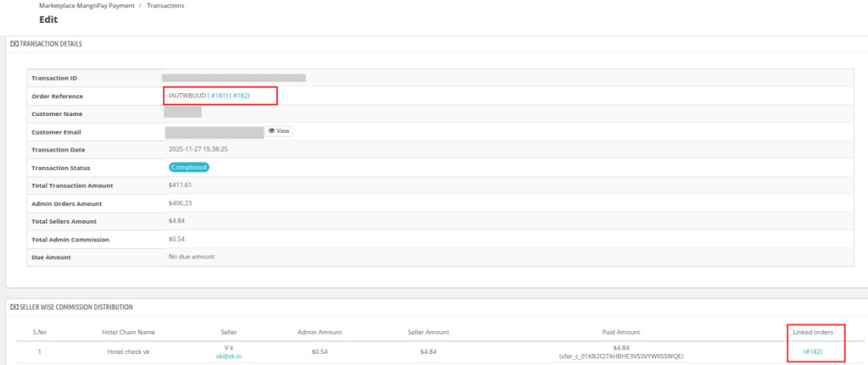Select the Total Sellers Amount value
This screenshot has height=365, width=868.
coord(176,221)
